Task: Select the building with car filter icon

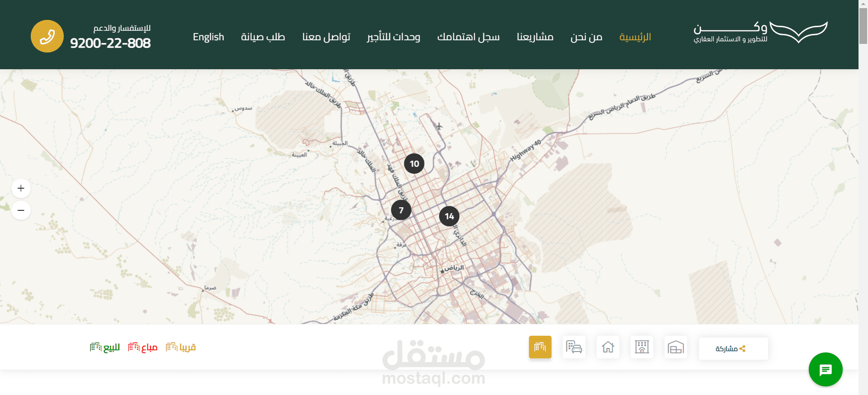Action: tap(574, 347)
